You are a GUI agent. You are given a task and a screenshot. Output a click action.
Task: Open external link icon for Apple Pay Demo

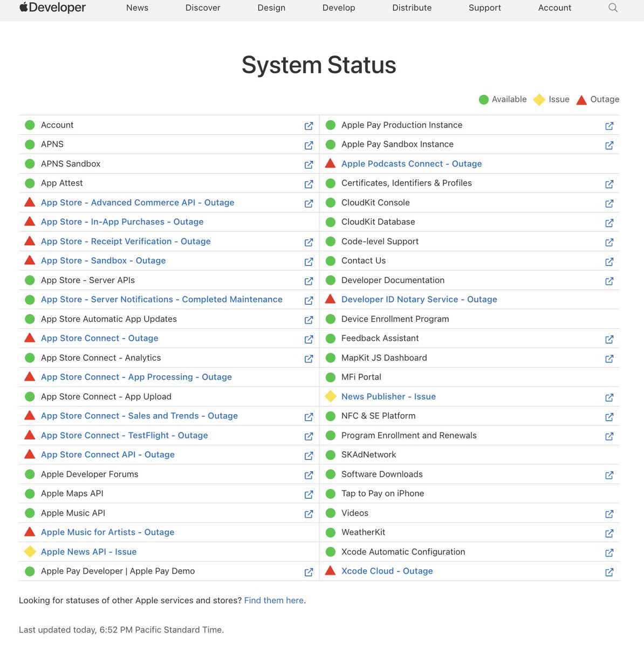(309, 572)
